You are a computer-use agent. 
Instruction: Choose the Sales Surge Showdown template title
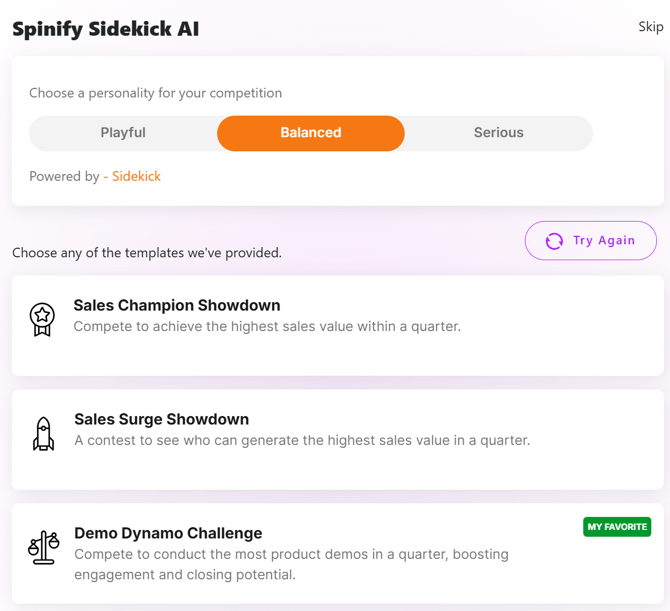tap(162, 420)
